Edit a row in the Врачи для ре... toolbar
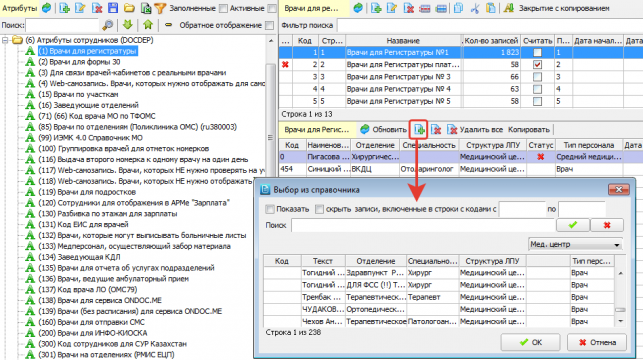The image size is (643, 360). coord(392,8)
